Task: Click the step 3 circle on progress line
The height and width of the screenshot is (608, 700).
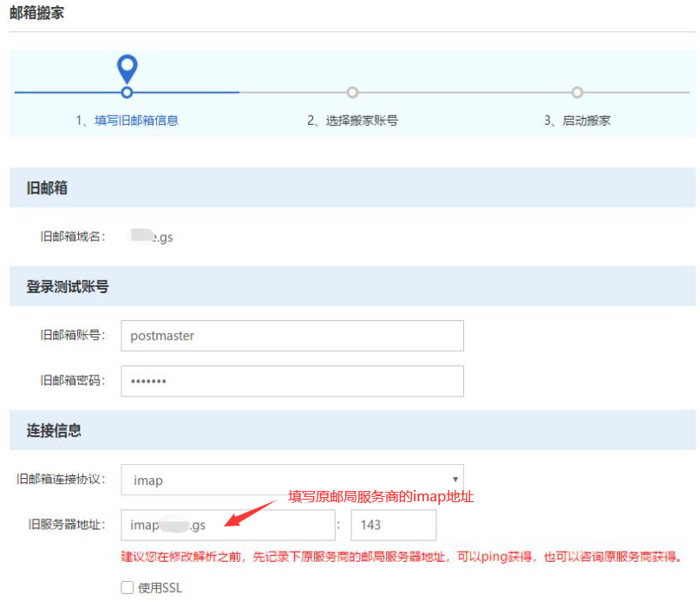Action: 577,92
